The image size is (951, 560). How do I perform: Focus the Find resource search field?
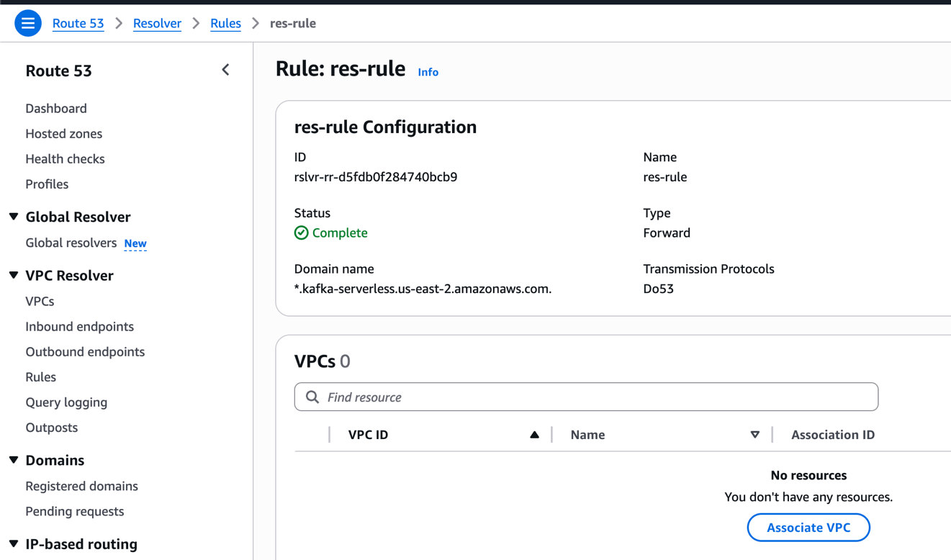pyautogui.click(x=586, y=397)
